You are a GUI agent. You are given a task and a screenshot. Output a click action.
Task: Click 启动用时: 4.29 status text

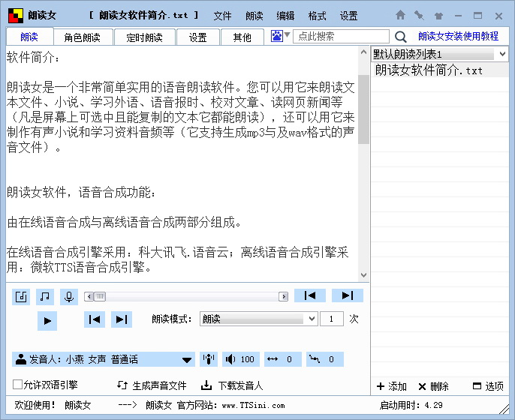coord(411,405)
